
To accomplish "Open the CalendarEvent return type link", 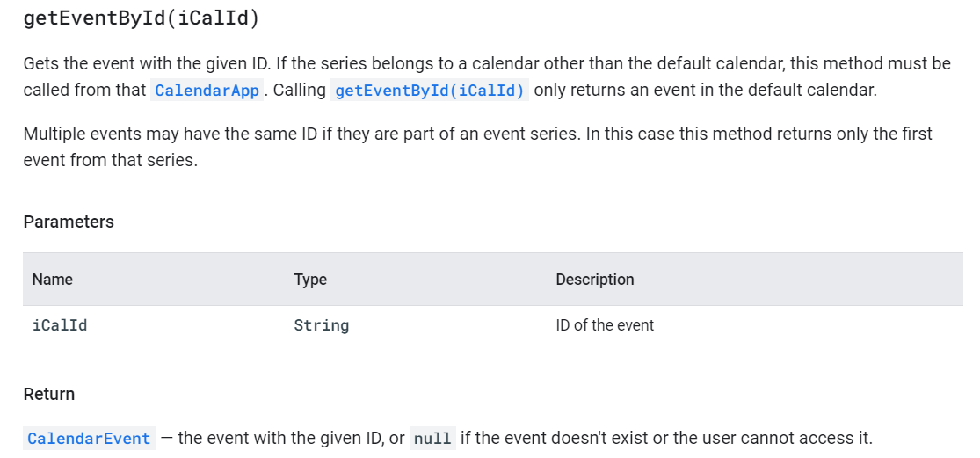I will click(90, 438).
